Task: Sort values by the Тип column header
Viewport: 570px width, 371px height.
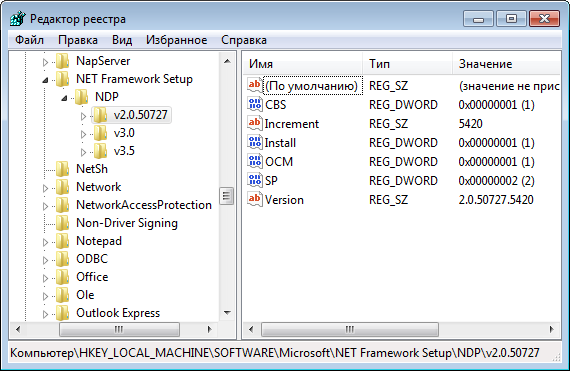Action: point(407,64)
